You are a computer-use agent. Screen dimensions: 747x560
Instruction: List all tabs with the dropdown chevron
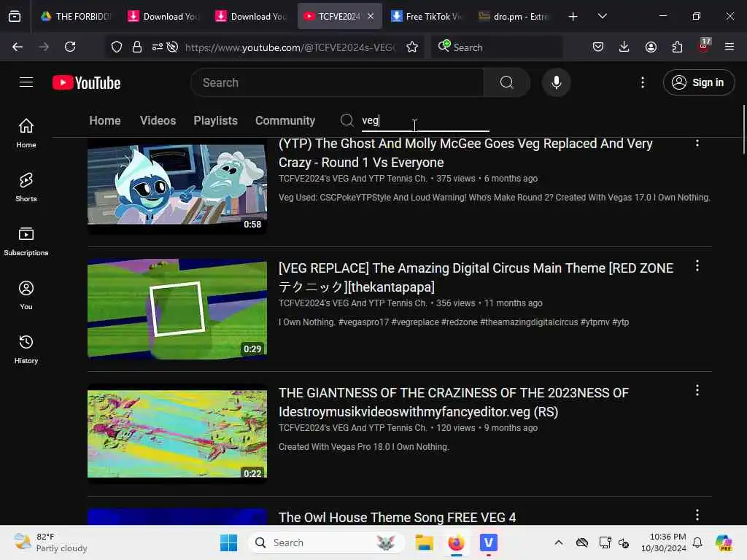pos(602,16)
